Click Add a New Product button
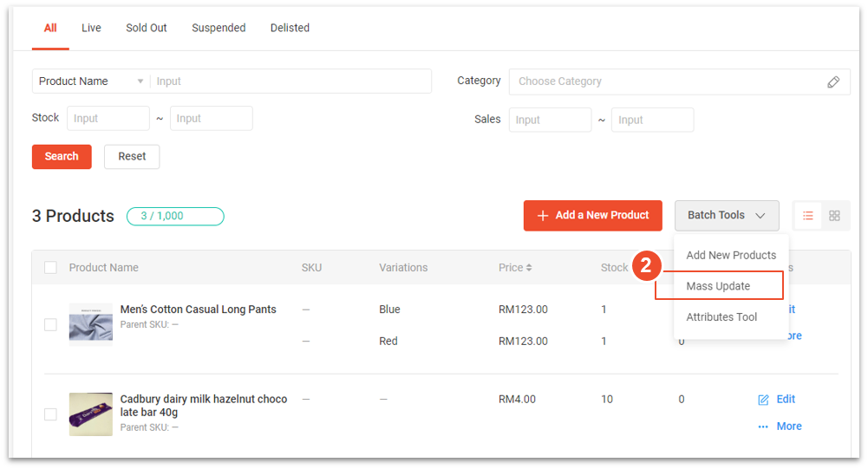868x469 pixels. 592,216
